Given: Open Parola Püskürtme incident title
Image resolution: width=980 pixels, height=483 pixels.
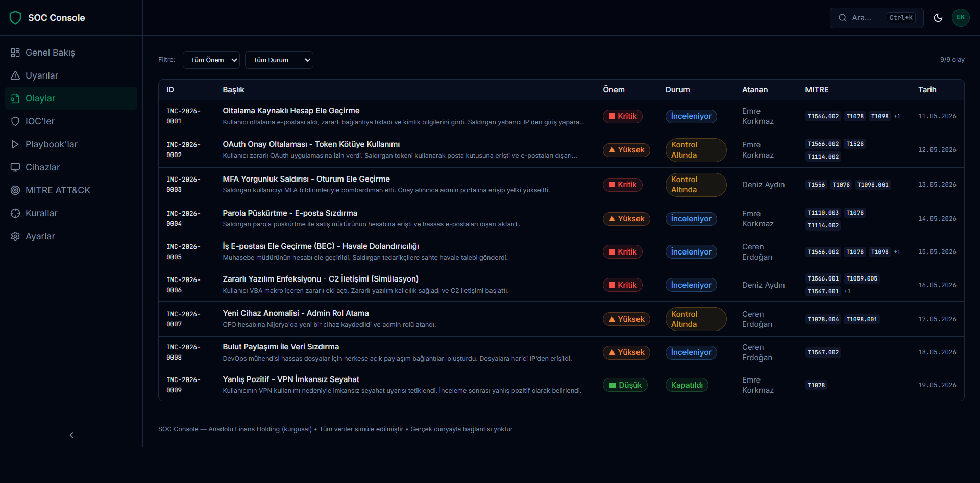Looking at the screenshot, I should point(290,213).
